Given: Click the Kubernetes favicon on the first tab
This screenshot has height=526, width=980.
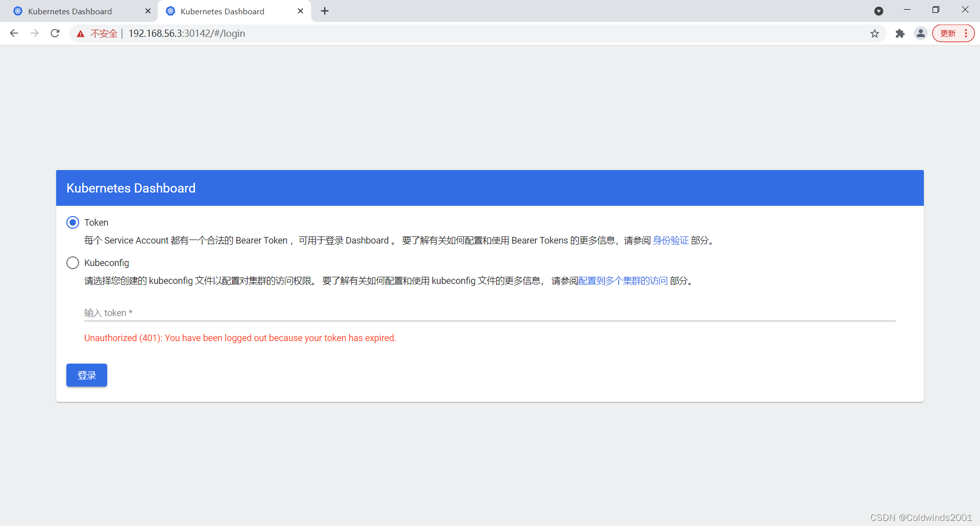Looking at the screenshot, I should click(18, 11).
